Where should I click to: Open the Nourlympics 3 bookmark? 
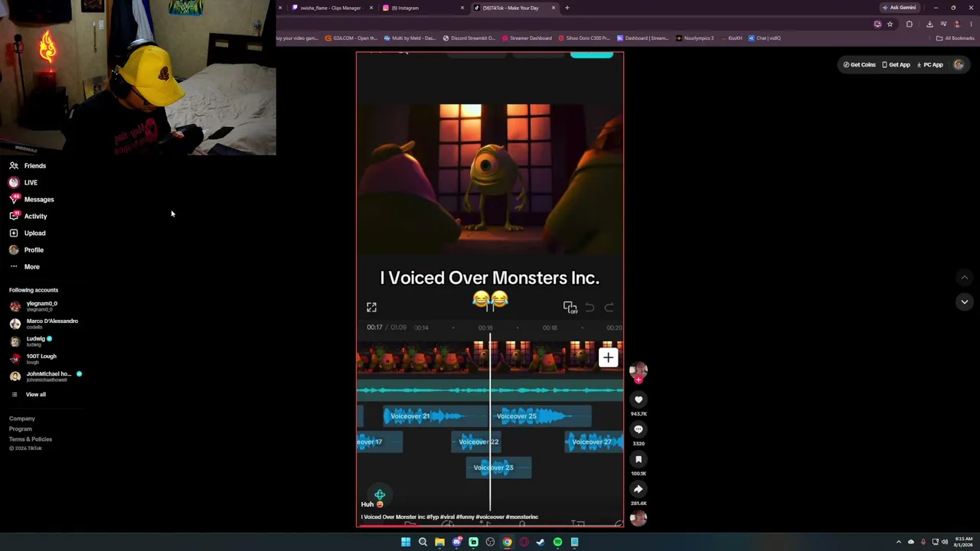(x=695, y=38)
